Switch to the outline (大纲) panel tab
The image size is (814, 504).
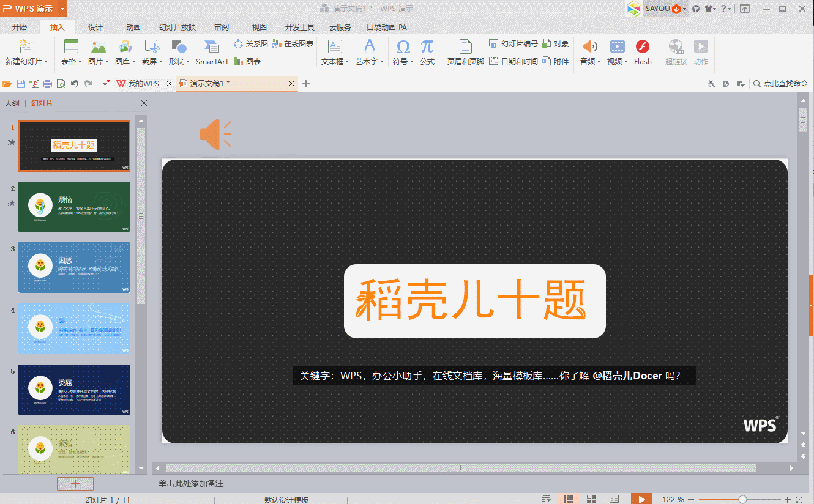12,103
